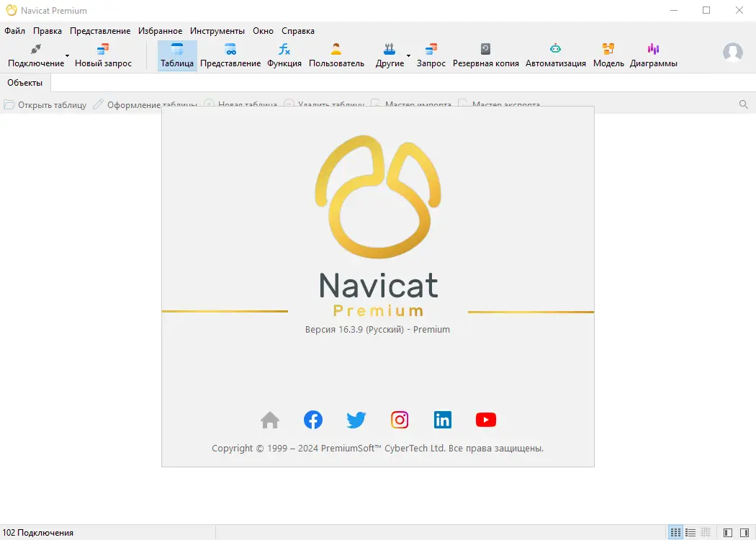This screenshot has width=756, height=540.
Task: Switch to list view in status bar
Action: click(x=690, y=533)
